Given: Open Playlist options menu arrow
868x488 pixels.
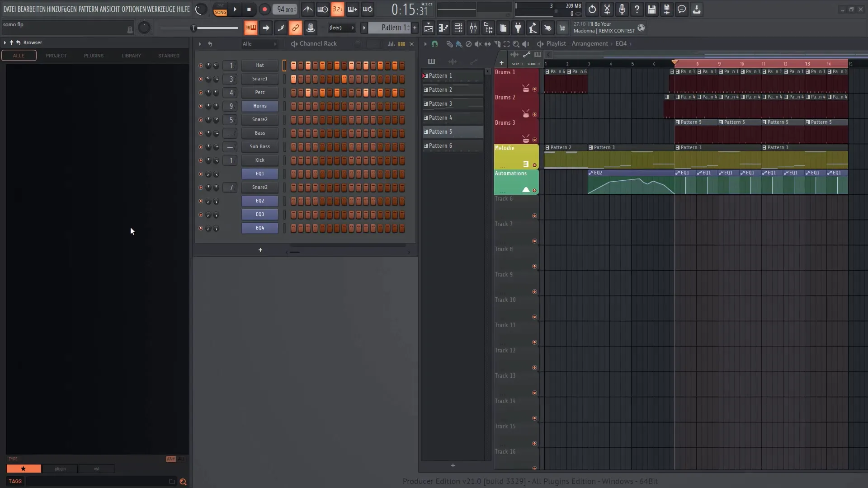Looking at the screenshot, I should pos(425,44).
